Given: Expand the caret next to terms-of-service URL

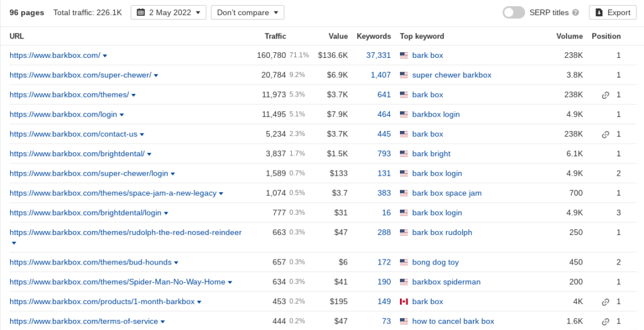Looking at the screenshot, I should click(x=163, y=322).
